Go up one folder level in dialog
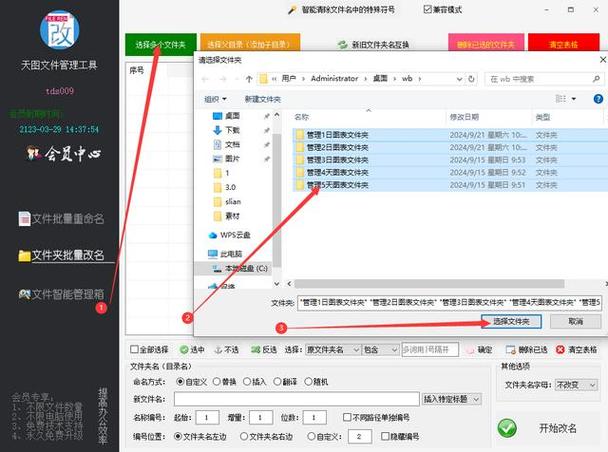 [249, 79]
